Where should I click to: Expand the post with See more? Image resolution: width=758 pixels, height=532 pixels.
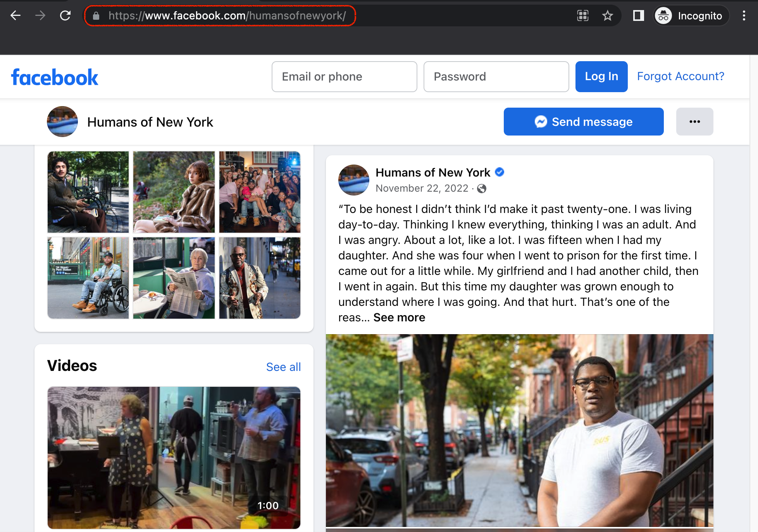(x=399, y=317)
